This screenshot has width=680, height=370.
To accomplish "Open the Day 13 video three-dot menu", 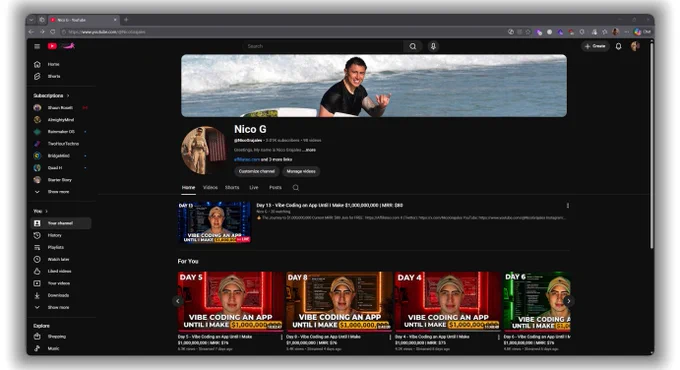I will pos(568,206).
